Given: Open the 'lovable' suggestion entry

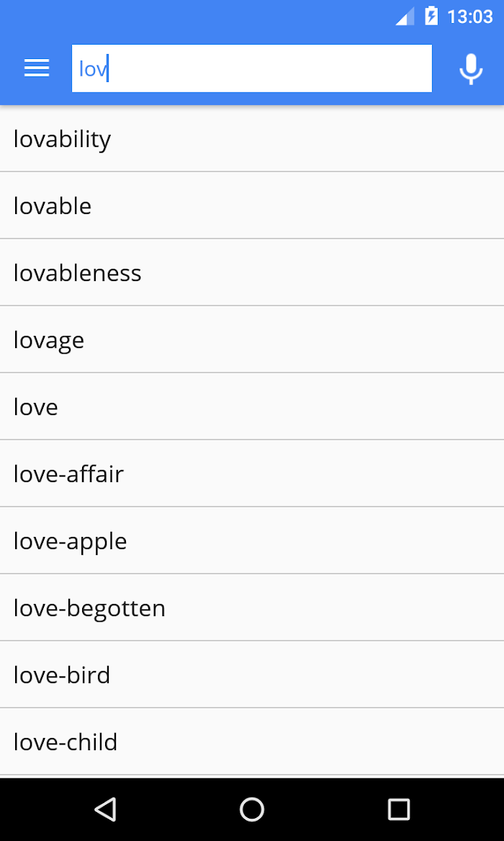Looking at the screenshot, I should [252, 206].
